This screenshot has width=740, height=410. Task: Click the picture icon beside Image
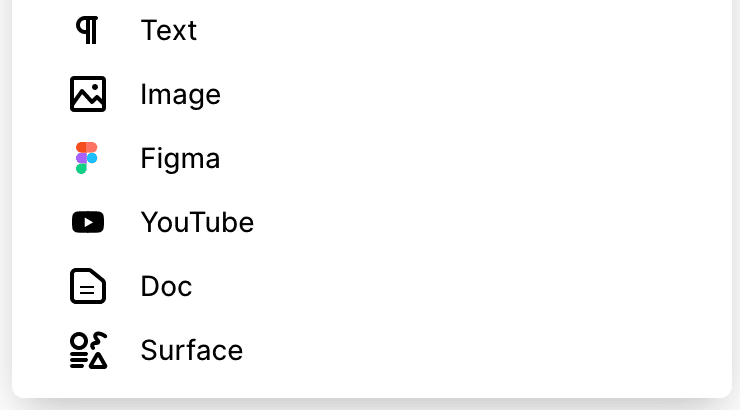point(88,94)
